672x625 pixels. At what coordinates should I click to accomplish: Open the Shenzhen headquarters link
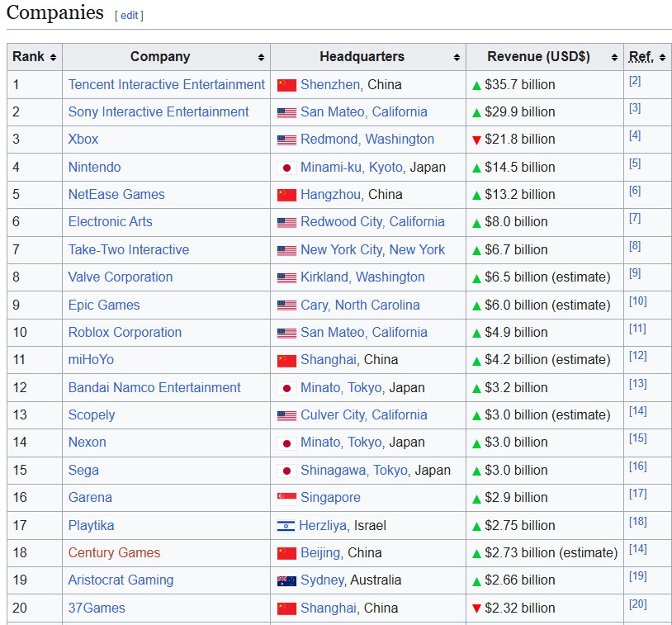click(330, 84)
